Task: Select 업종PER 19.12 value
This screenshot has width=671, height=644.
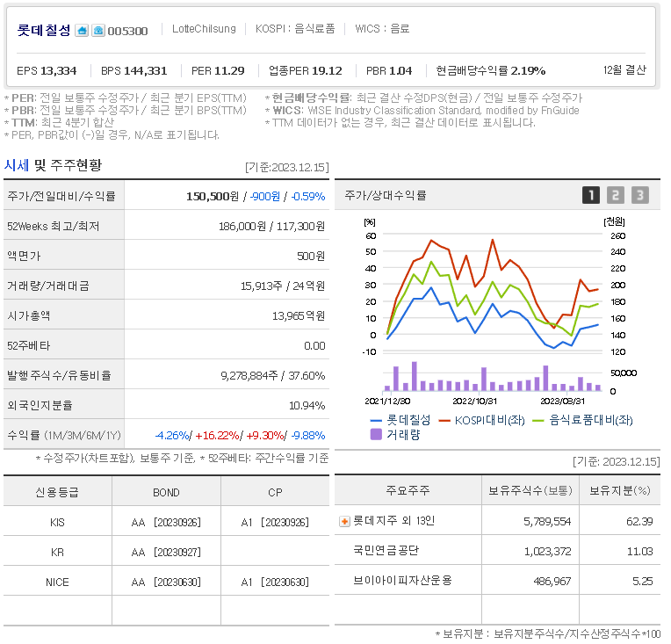Action: (306, 70)
